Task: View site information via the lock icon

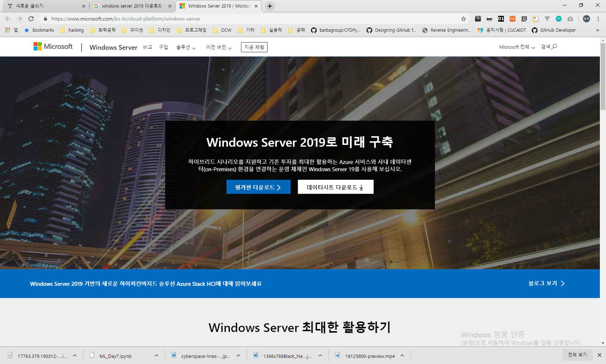Action: 45,19
